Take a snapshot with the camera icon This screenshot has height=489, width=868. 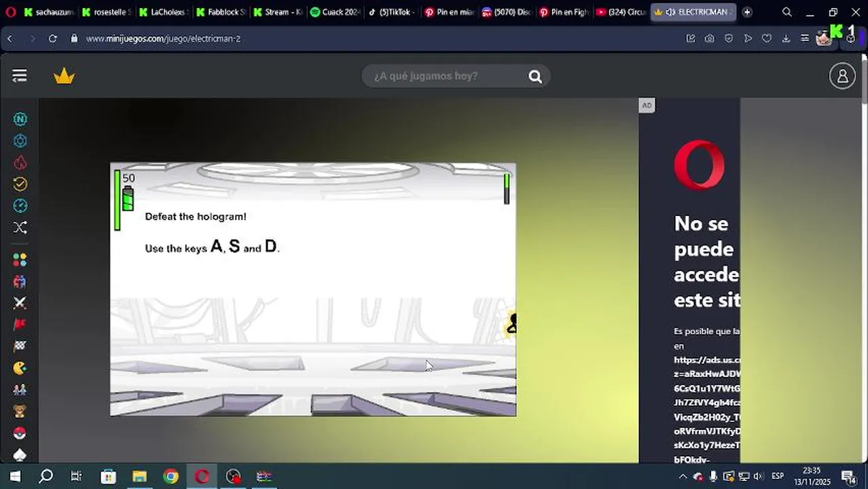(710, 39)
